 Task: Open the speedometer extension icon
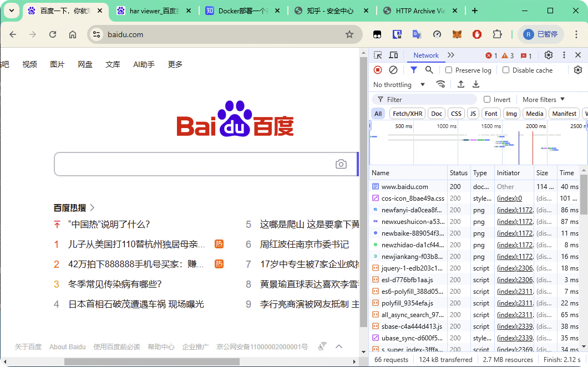pos(437,34)
